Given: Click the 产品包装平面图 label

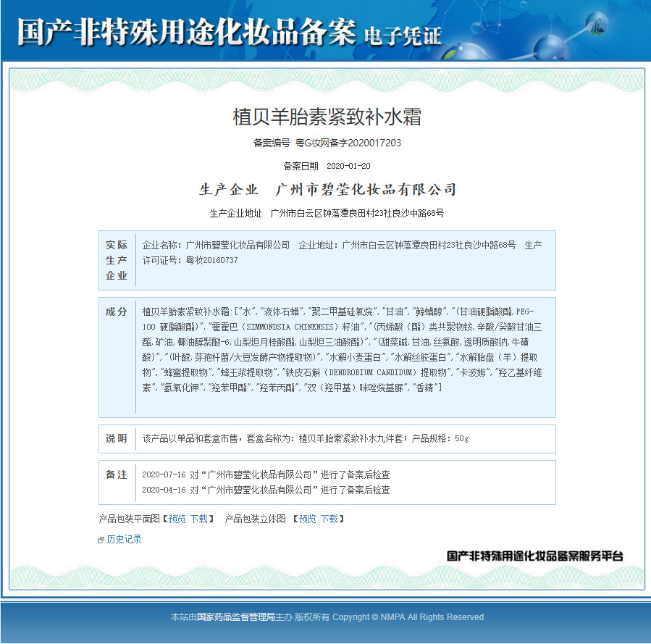Looking at the screenshot, I should click(129, 519).
